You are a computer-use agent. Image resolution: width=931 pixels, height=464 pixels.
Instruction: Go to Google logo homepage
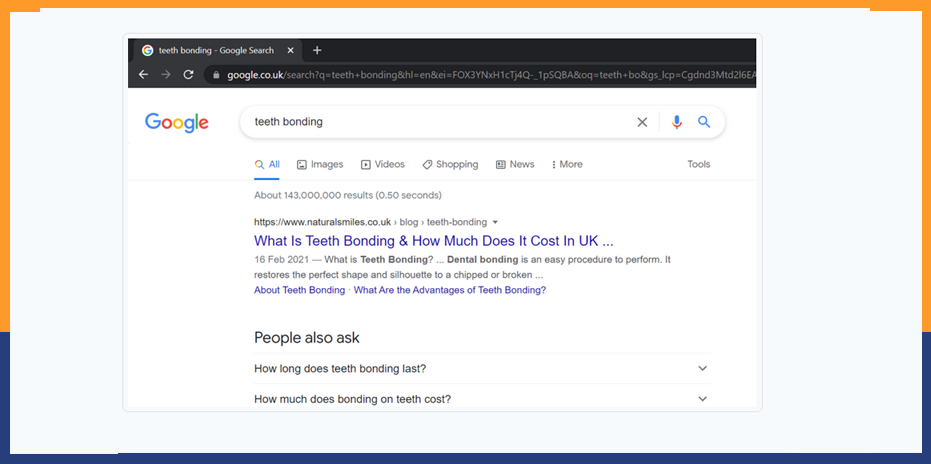click(176, 122)
